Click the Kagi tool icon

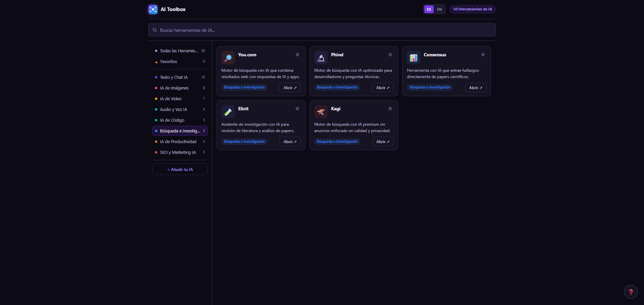pos(321,112)
